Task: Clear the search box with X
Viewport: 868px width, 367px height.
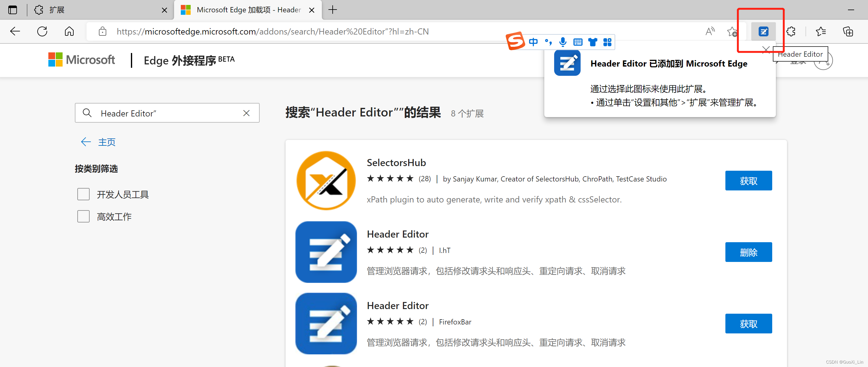Action: pos(246,113)
